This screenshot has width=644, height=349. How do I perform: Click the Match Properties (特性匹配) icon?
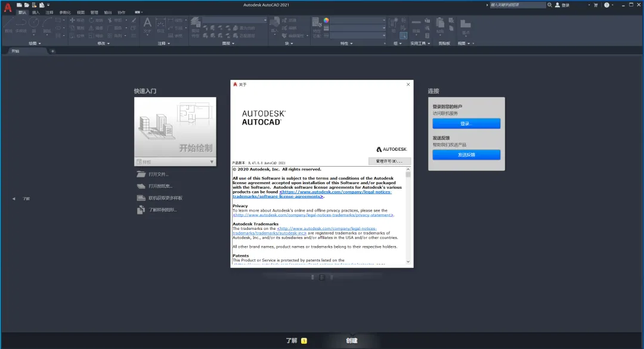[317, 27]
